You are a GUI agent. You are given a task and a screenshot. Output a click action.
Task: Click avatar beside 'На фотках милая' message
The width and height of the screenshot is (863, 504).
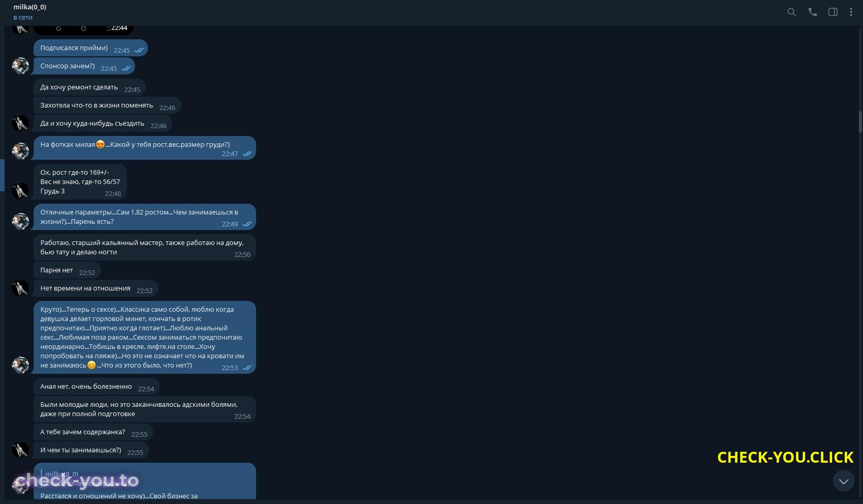pyautogui.click(x=20, y=151)
